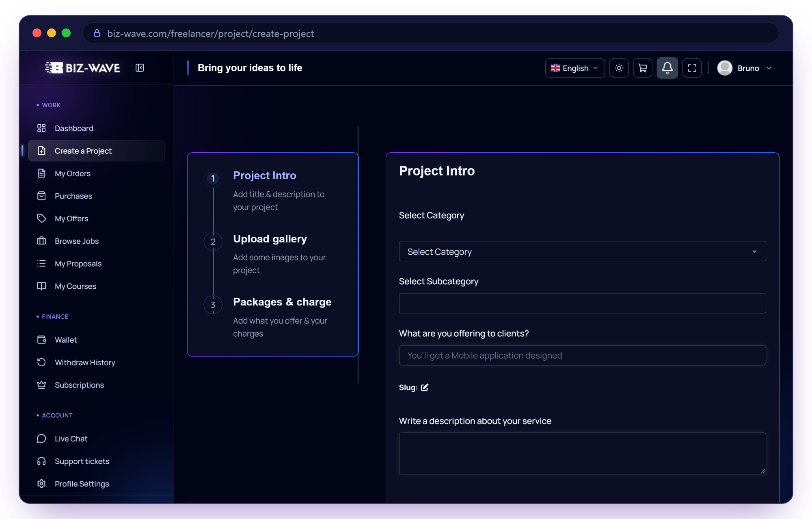The width and height of the screenshot is (812, 519).
Task: Click the My Proposals list icon
Action: [x=41, y=264]
